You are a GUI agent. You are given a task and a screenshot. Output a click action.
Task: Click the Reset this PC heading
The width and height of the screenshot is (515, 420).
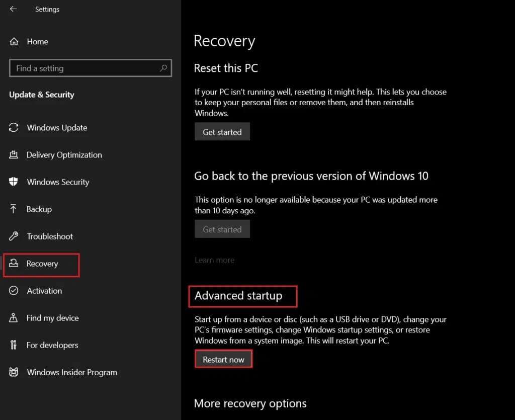[x=226, y=68]
